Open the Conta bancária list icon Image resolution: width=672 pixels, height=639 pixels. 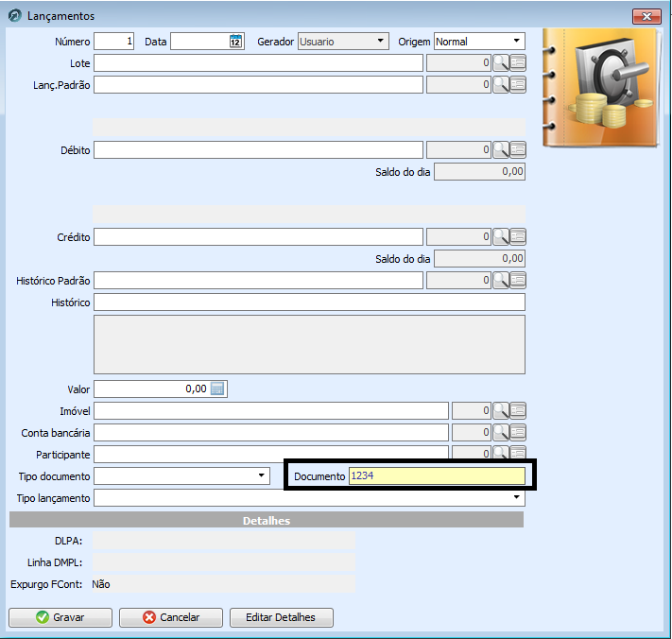click(x=518, y=432)
